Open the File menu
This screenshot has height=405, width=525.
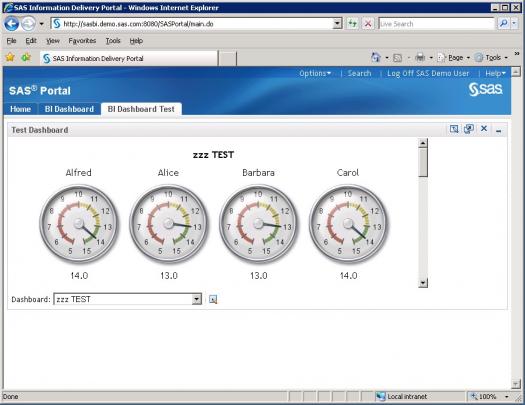click(11, 41)
